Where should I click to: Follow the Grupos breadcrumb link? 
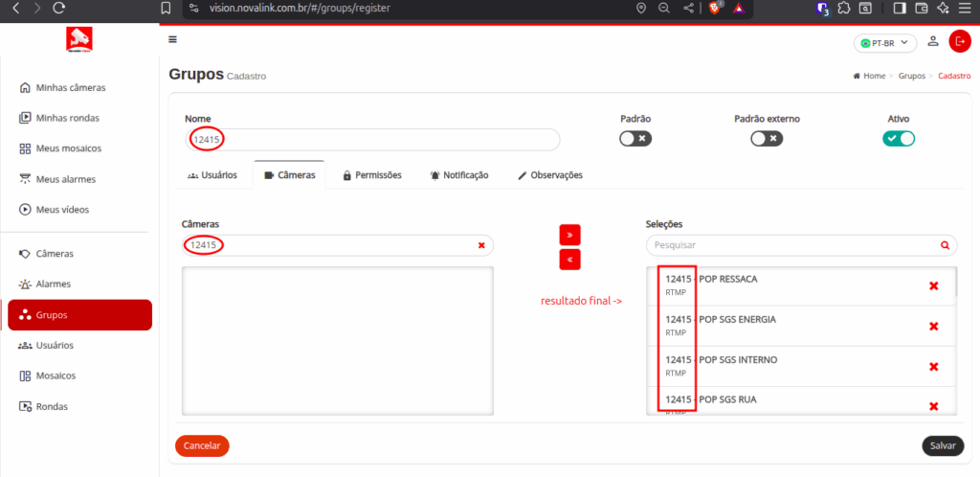(911, 76)
